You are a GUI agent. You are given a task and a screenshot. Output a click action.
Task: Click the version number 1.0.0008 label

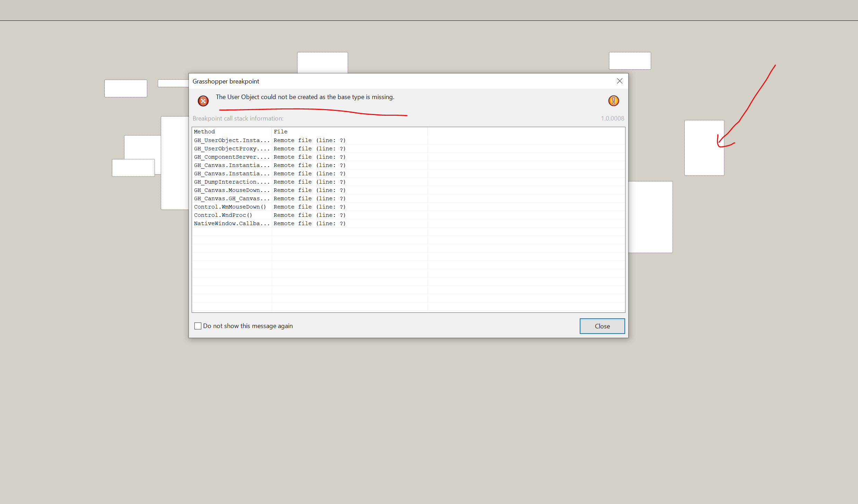pyautogui.click(x=612, y=118)
